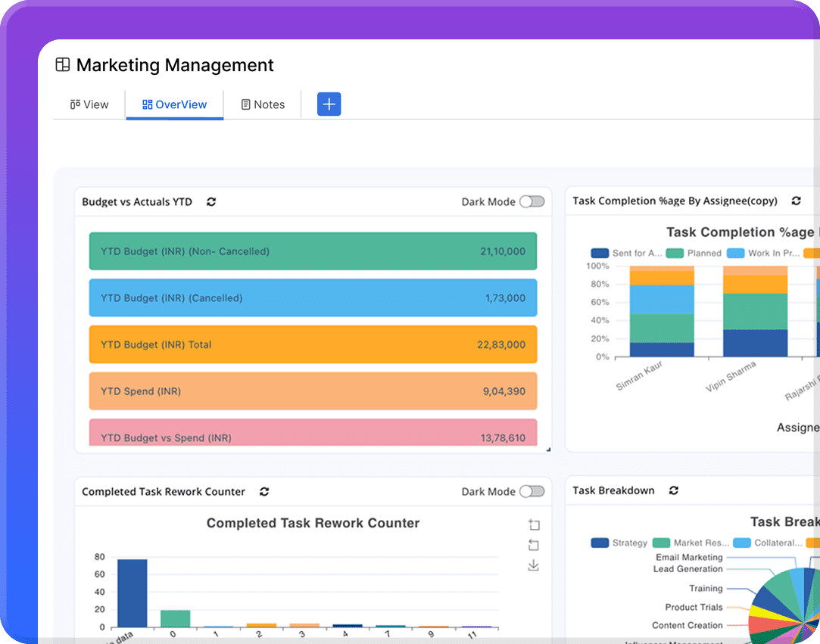Image resolution: width=820 pixels, height=644 pixels.
Task: Select YTD Budget (Non- Cancelled) green row
Action: pyautogui.click(x=313, y=251)
